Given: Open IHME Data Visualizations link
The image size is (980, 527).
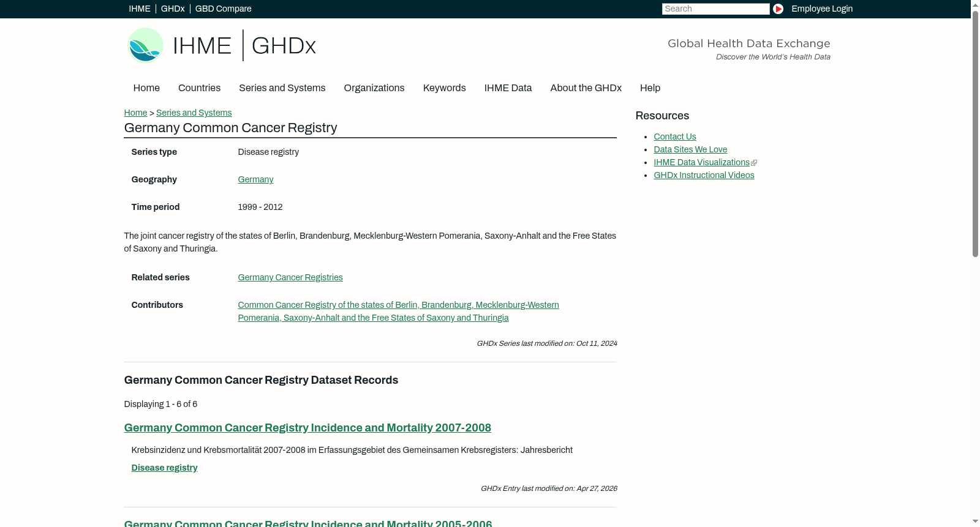Looking at the screenshot, I should coord(701,162).
